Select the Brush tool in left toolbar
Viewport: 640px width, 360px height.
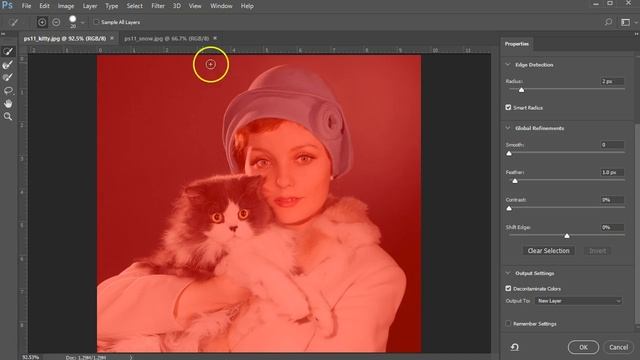pyautogui.click(x=8, y=77)
